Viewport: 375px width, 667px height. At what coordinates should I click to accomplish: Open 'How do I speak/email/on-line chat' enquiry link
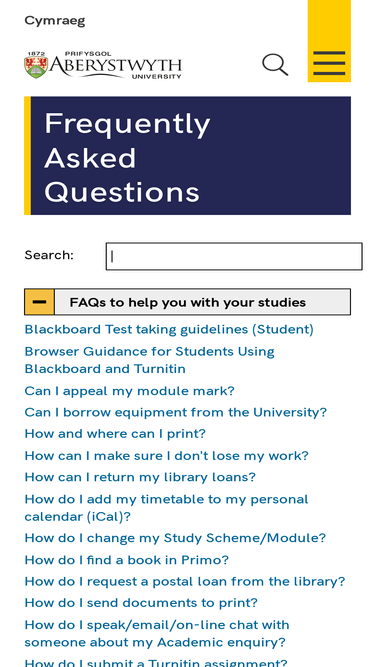pos(157,633)
